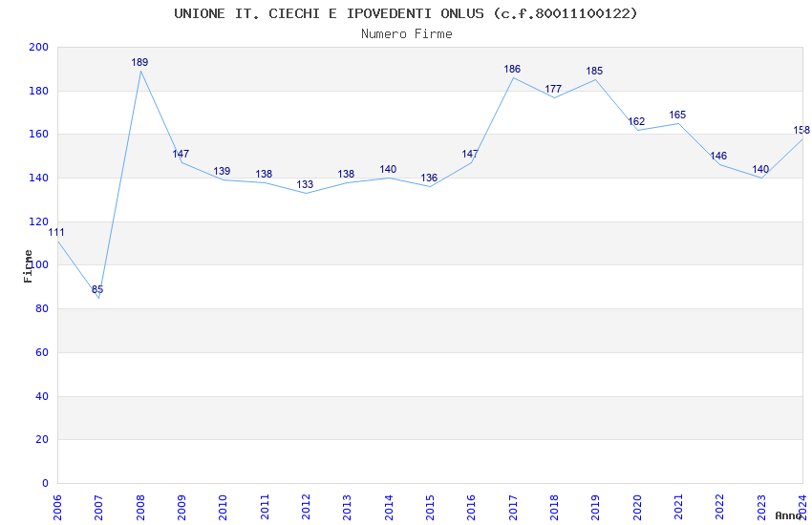Select the 158 data label for 2024
The height and width of the screenshot is (525, 812).
pyautogui.click(x=801, y=131)
